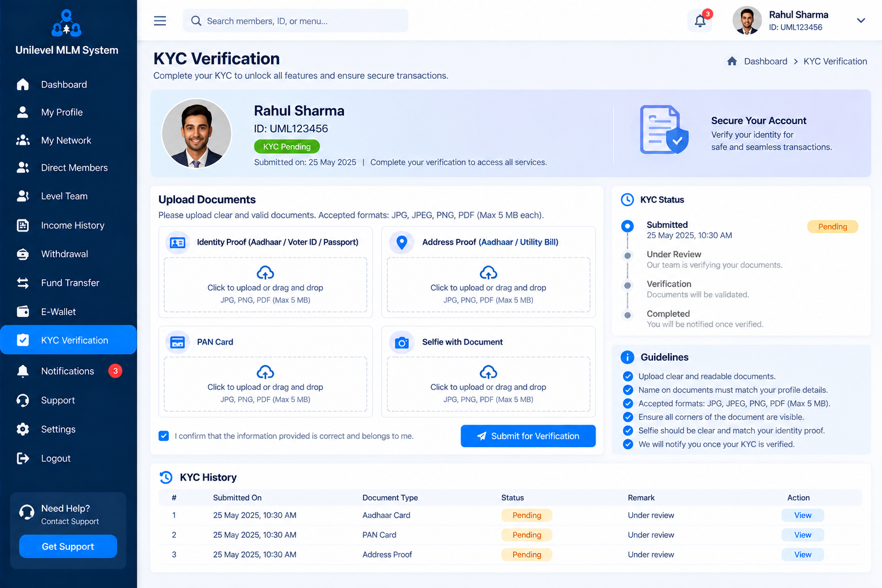Click the Selfie with Document upload area
882x588 pixels.
coord(488,384)
